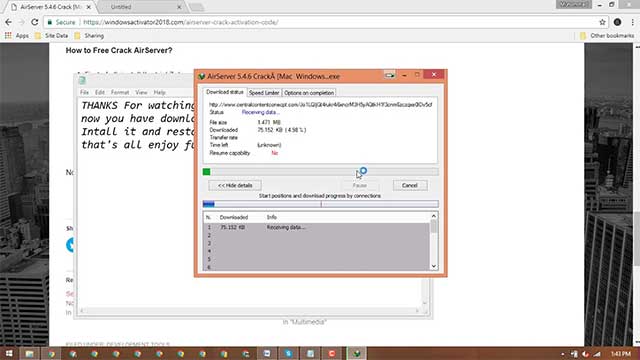Viewport: 640px width, 360px height.
Task: Click the connections list scroll down arrow
Action: 433,266
